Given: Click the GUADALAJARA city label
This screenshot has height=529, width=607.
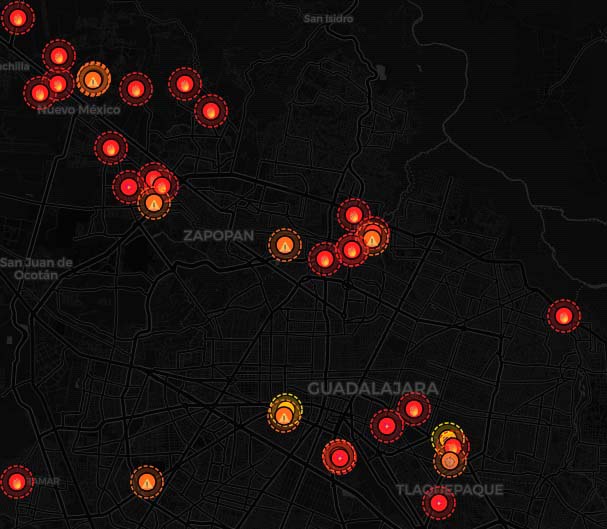Looking at the screenshot, I should tap(373, 388).
